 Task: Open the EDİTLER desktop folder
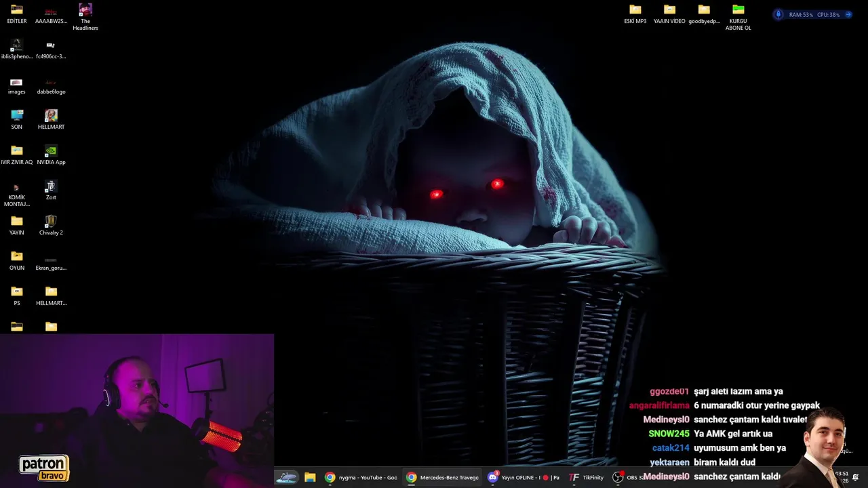(x=17, y=14)
